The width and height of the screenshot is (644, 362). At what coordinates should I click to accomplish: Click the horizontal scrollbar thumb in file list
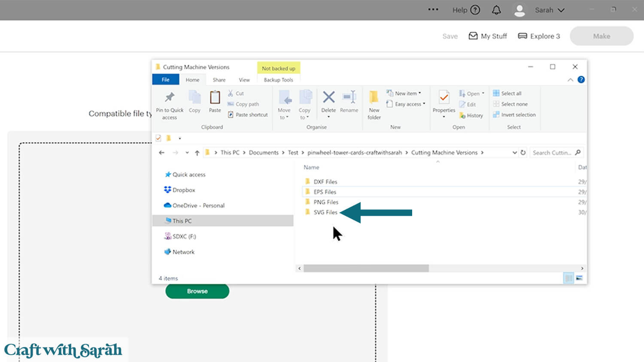coord(366,268)
